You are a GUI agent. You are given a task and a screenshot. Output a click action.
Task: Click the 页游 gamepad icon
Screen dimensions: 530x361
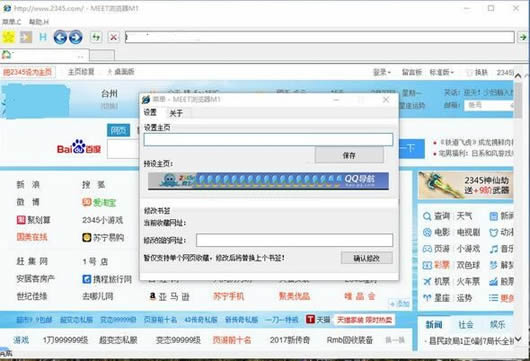428,249
